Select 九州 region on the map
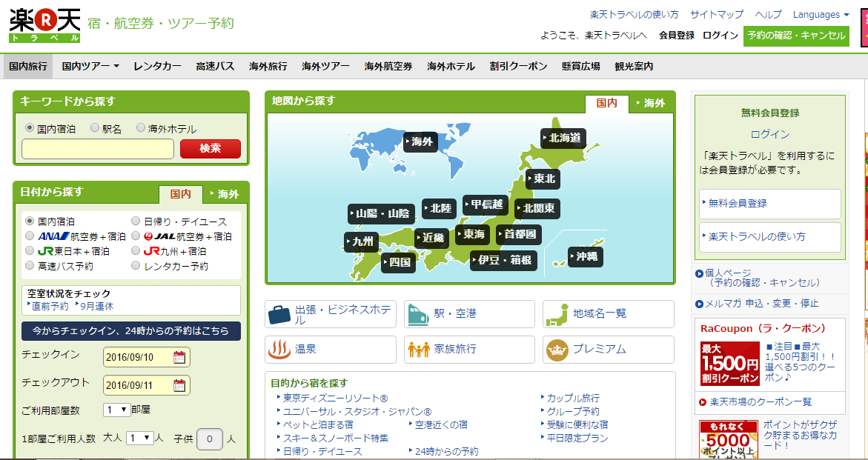Screen dimensions: 868x460 pos(362,242)
